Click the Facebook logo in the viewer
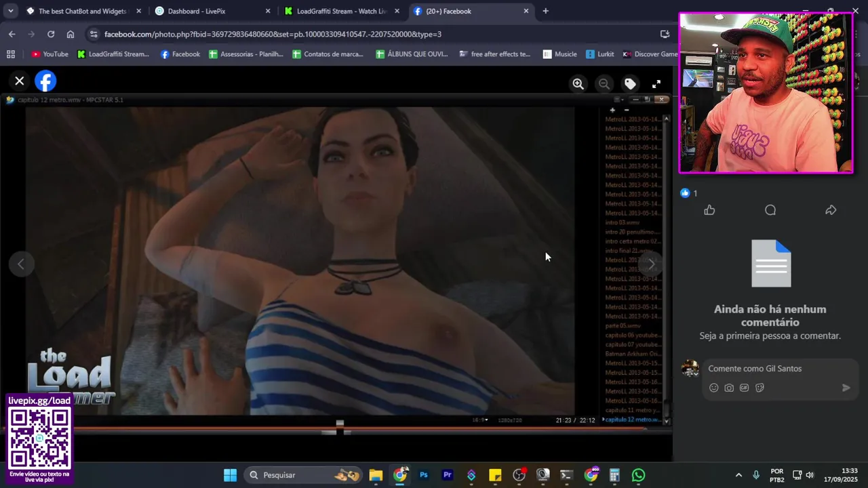This screenshot has height=488, width=868. 45,81
